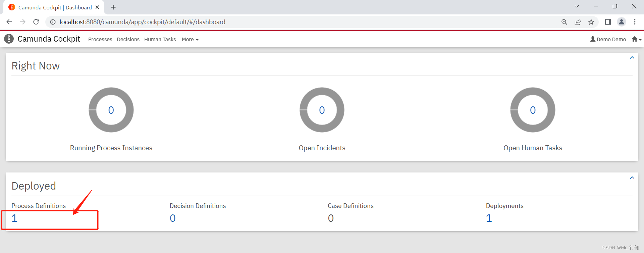The width and height of the screenshot is (644, 253).
Task: Click the Open Incidents donut chart
Action: (x=322, y=110)
